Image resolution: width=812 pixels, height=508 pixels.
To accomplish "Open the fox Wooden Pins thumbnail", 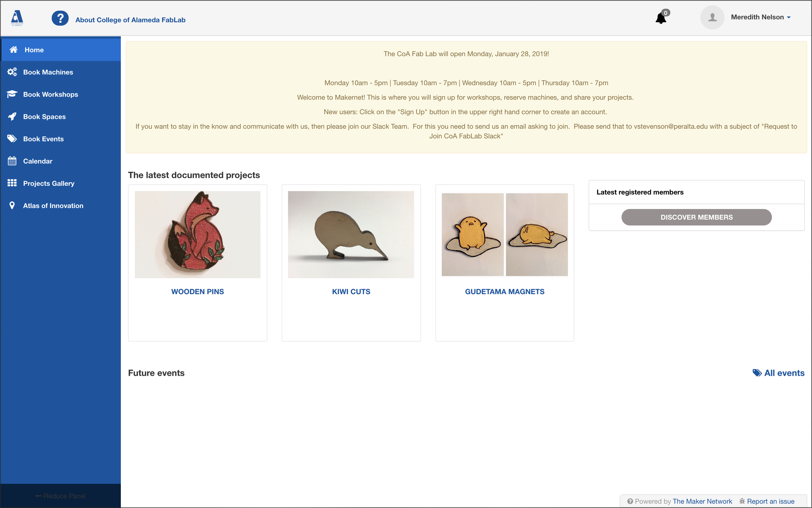I will click(x=197, y=235).
